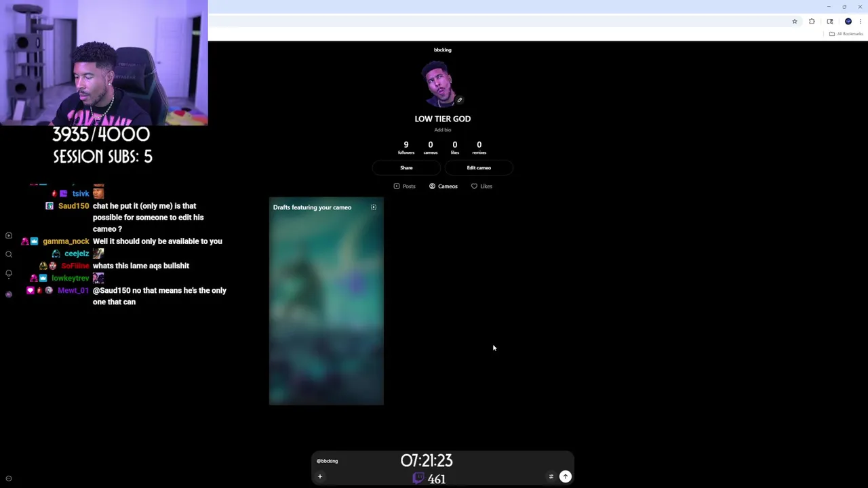Click Mewt_01 username in chat

[x=73, y=290]
